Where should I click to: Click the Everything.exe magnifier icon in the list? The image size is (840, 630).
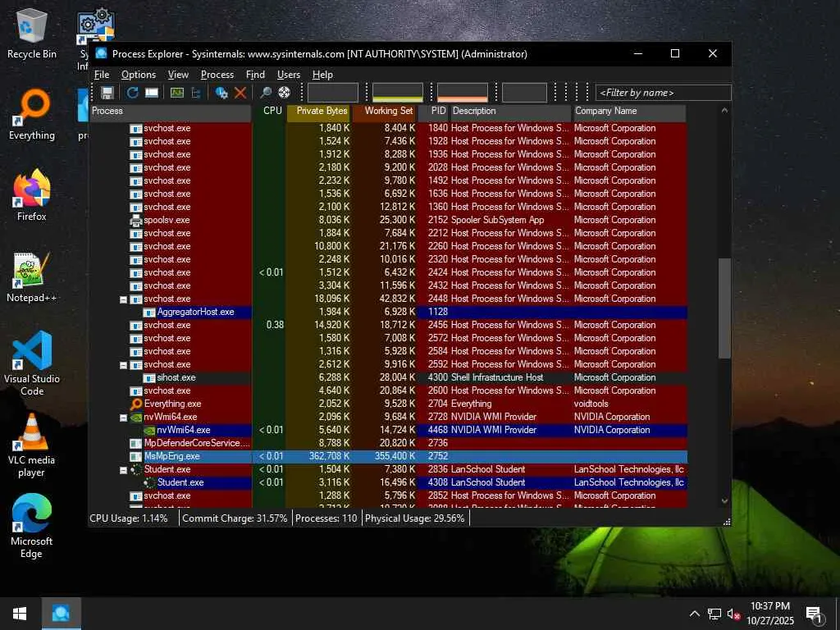click(136, 404)
